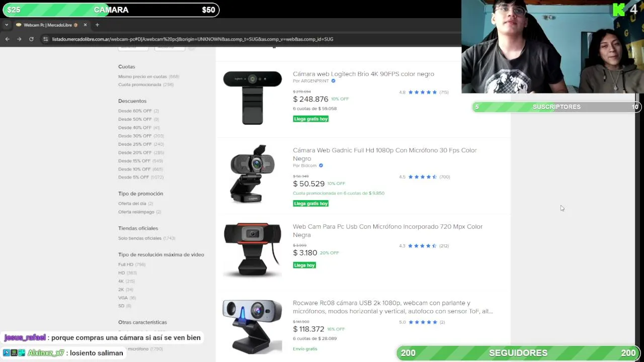Screen dimensions: 644x362
Task: Filter discounts Desde 20% OFF
Action: click(x=141, y=152)
